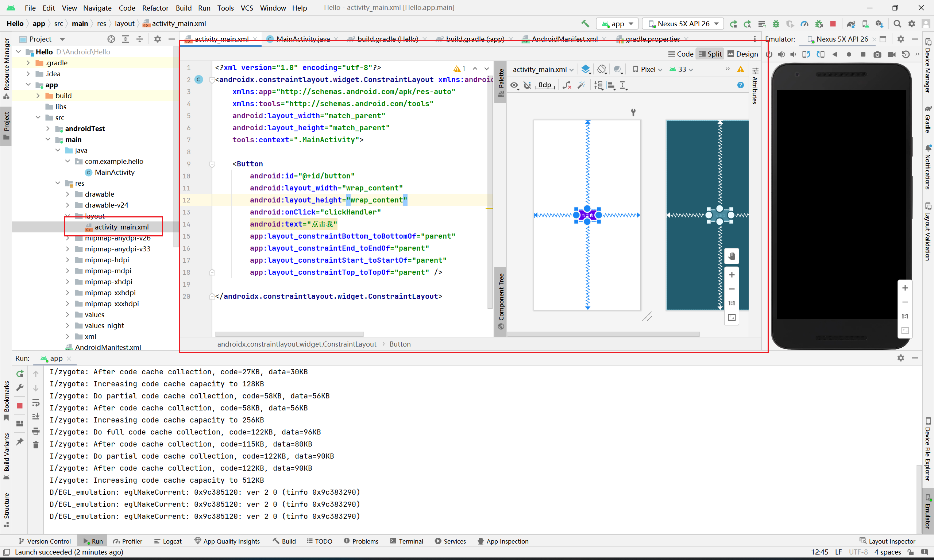Expand the .gradle folder
The width and height of the screenshot is (934, 560).
[x=28, y=63]
